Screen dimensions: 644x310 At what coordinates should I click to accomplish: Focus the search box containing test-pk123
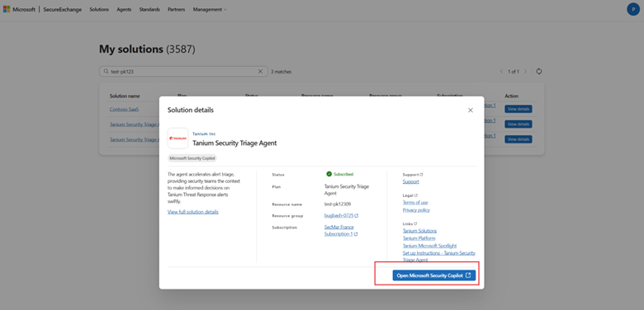[x=183, y=72]
